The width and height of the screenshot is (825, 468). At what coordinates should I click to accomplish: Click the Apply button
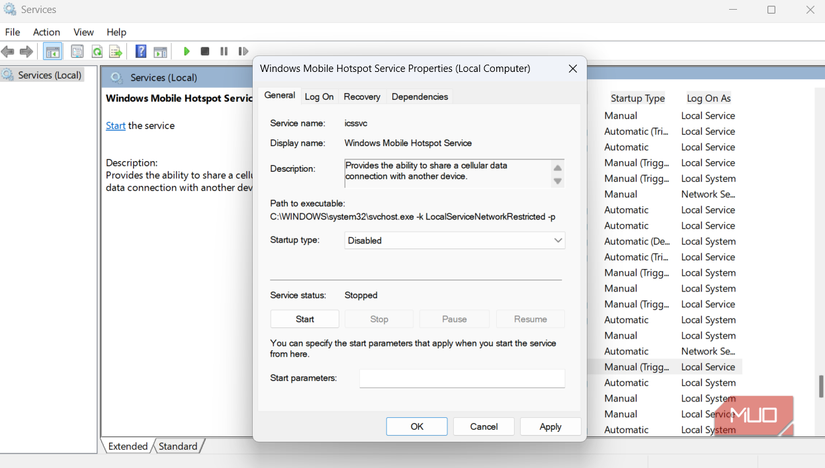[550, 426]
